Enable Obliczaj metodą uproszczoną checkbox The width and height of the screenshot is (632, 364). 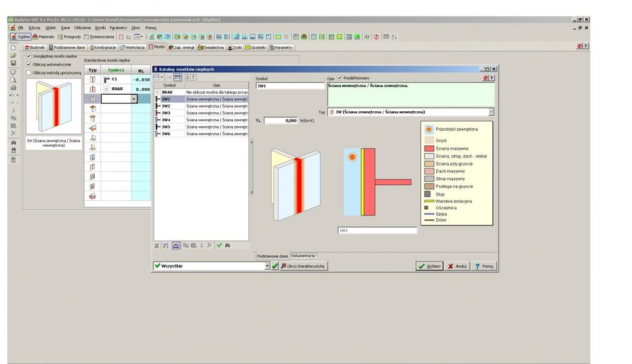tap(28, 73)
